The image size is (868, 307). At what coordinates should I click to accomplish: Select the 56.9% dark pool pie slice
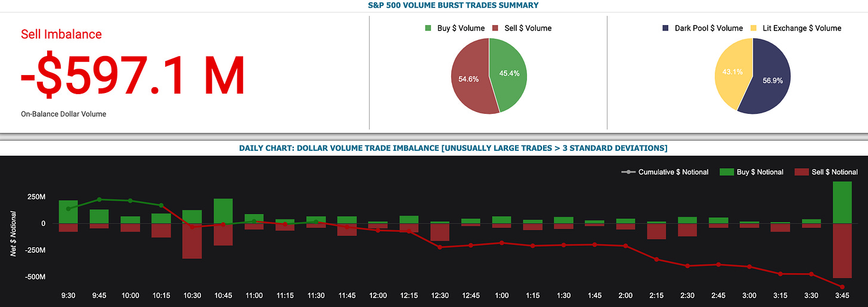[769, 79]
